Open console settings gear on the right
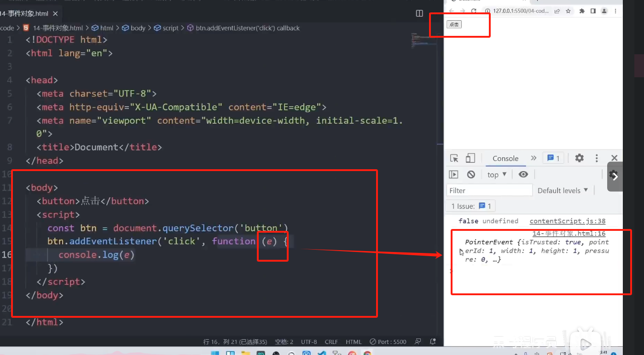The width and height of the screenshot is (644, 355). coord(614,174)
